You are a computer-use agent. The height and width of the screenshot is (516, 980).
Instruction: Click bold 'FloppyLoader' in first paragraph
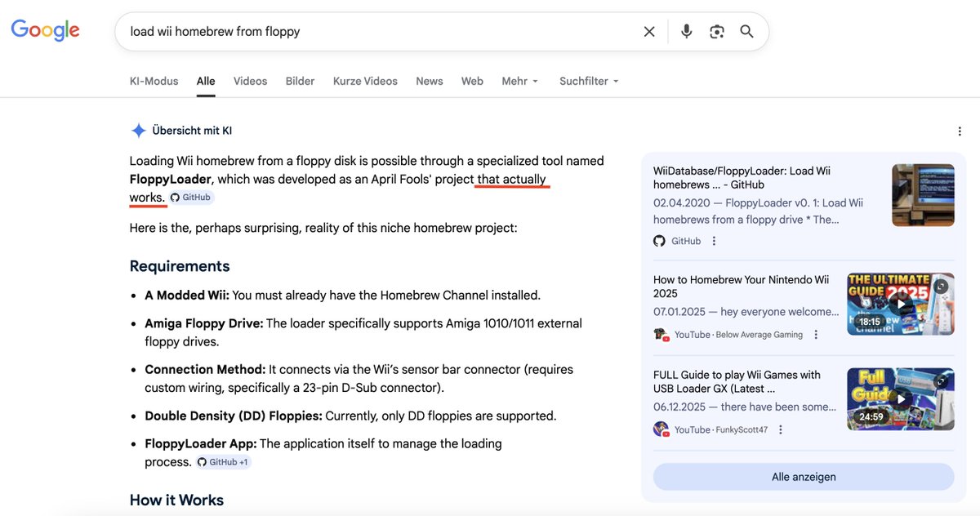point(171,179)
